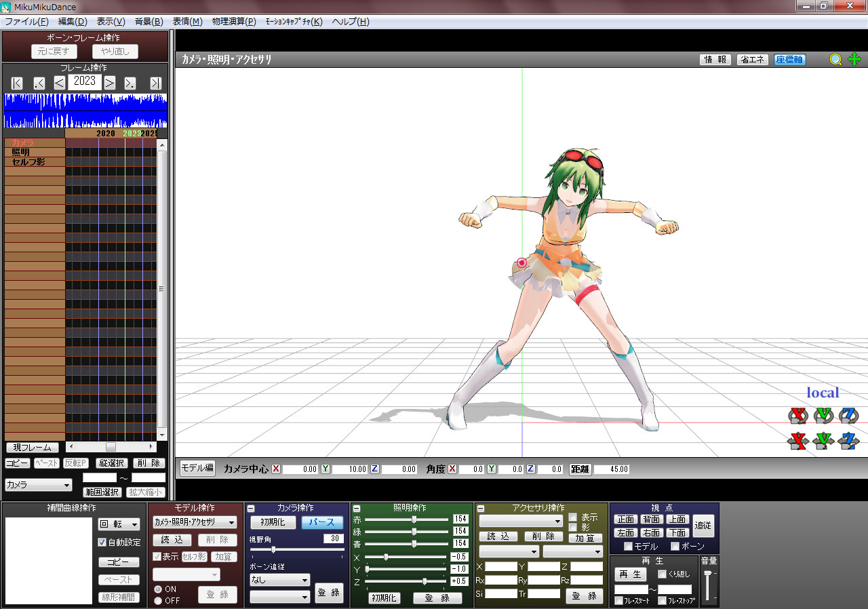Toggle the 座標軸 axis button
Image resolution: width=868 pixels, height=609 pixels.
(790, 60)
